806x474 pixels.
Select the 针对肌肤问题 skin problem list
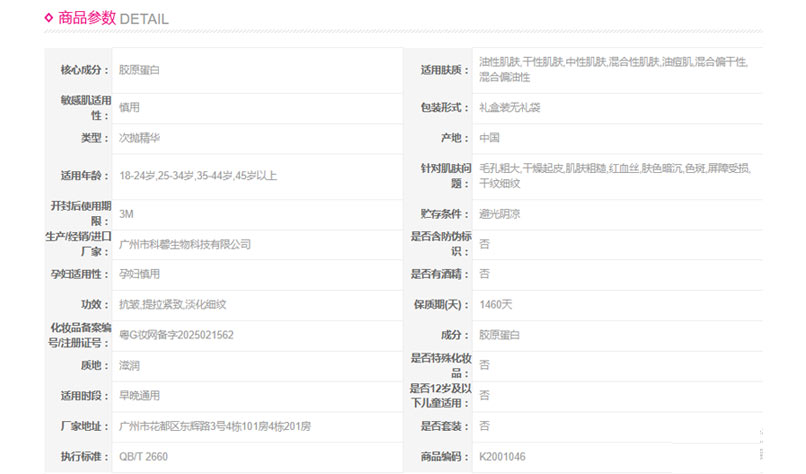coord(613,175)
